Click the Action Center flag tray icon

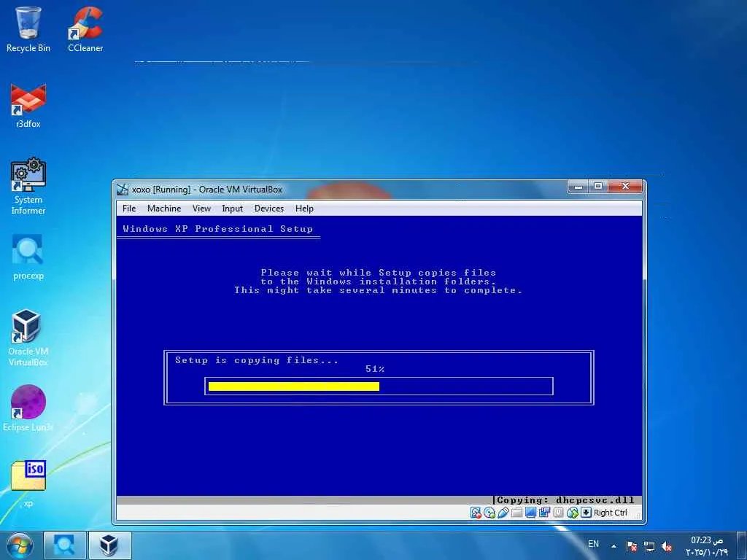[632, 546]
